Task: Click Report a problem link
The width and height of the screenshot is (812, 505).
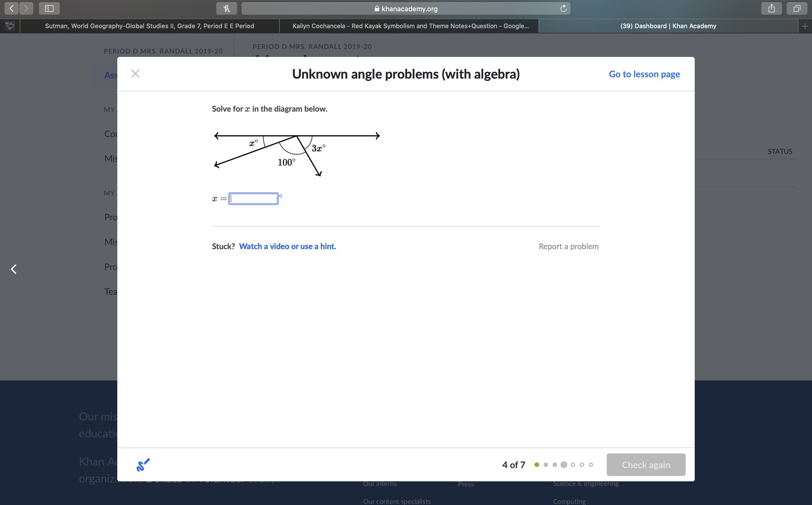Action: coord(568,246)
